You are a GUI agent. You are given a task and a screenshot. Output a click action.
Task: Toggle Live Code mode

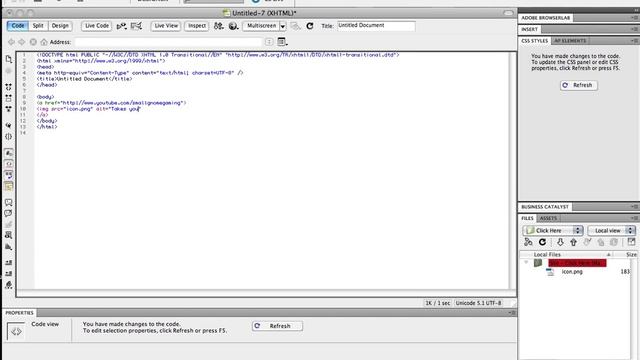point(97,26)
